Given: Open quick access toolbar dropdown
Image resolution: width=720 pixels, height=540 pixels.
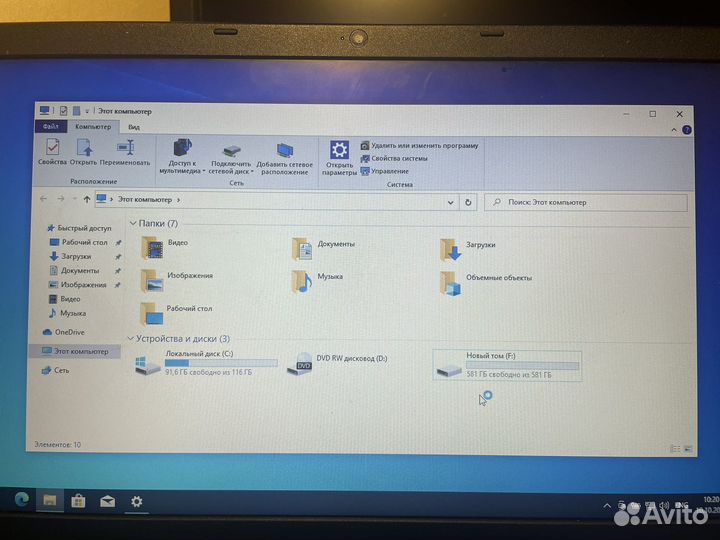Looking at the screenshot, I should point(87,111).
